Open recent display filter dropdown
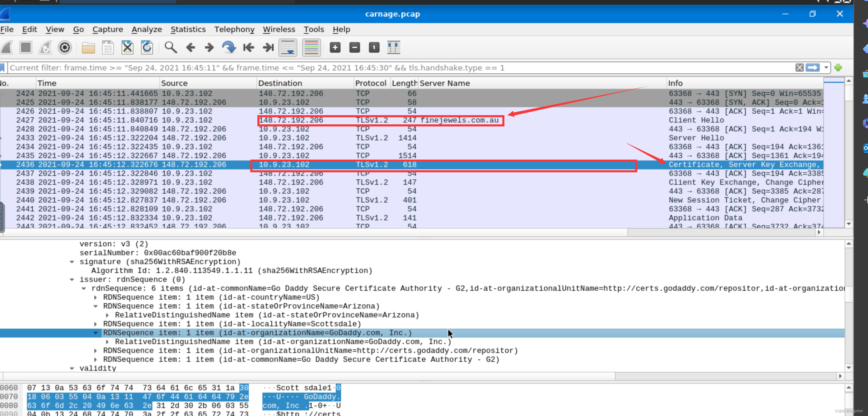 [x=826, y=68]
